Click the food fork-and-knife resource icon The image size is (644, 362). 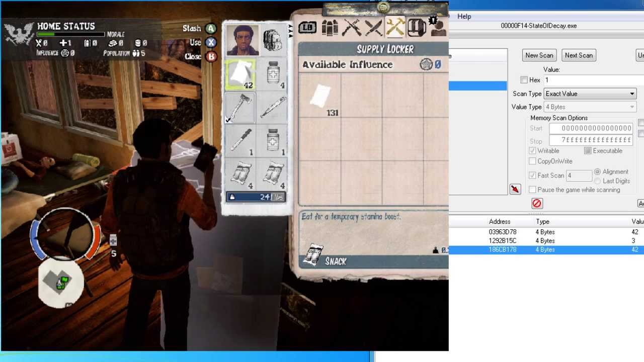39,43
